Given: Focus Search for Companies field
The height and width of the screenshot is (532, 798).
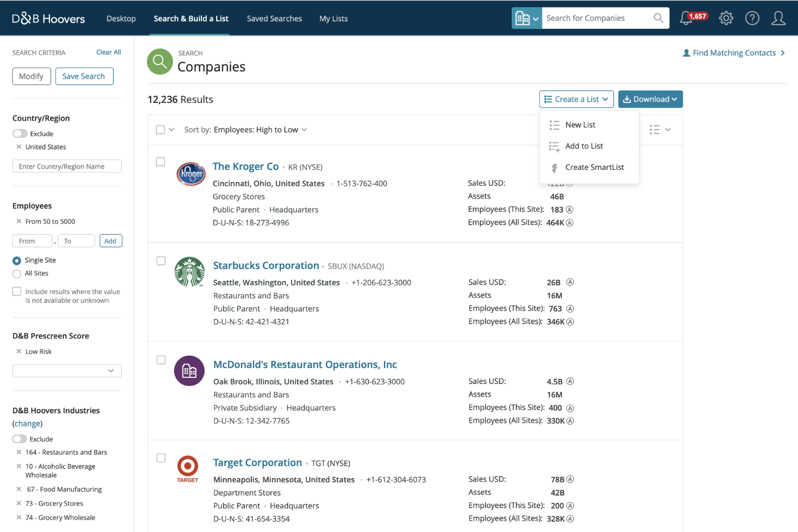Looking at the screenshot, I should [x=597, y=18].
